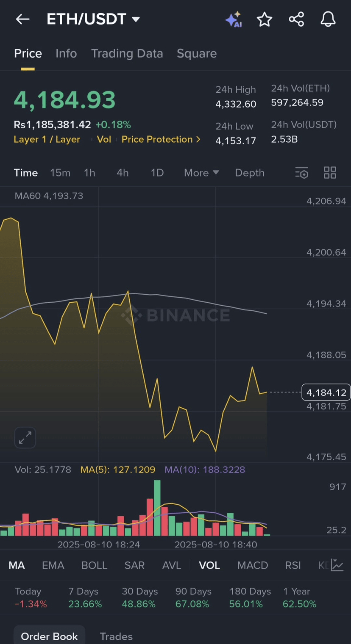Screen dimensions: 351x644
Task: Enable the MACD indicator
Action: (253, 565)
